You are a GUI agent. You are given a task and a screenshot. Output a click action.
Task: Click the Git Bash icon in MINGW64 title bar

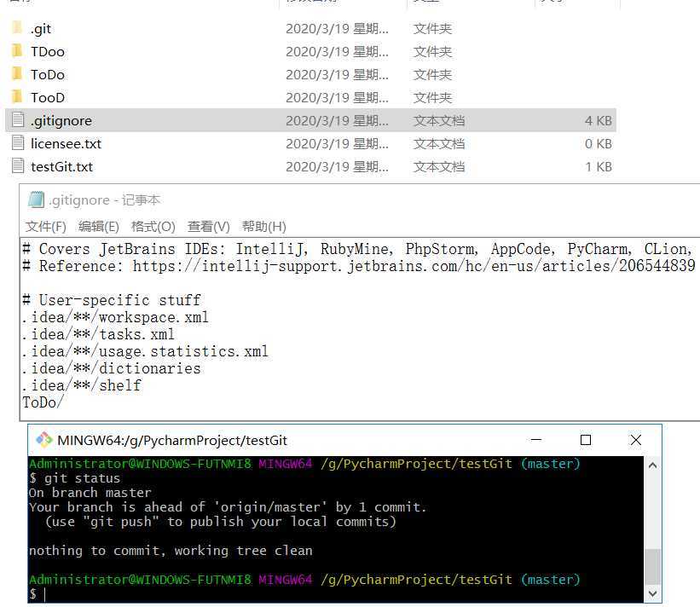43,440
